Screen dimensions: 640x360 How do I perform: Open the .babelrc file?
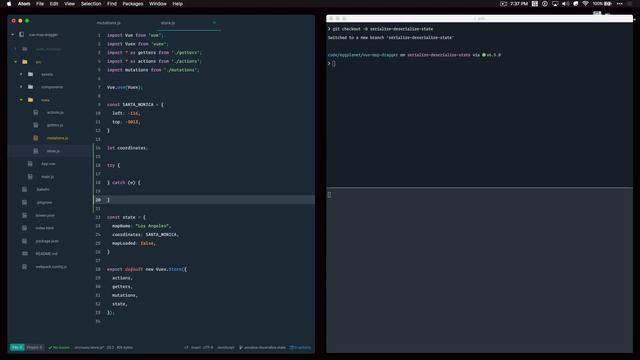coord(43,189)
